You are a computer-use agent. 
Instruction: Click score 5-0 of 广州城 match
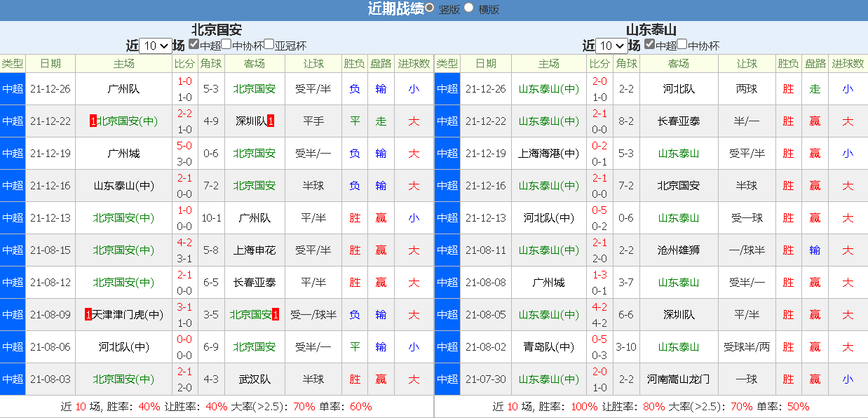[x=185, y=146]
